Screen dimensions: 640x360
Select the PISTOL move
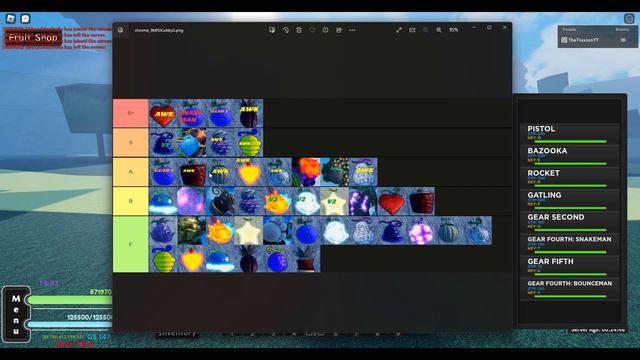pyautogui.click(x=570, y=133)
